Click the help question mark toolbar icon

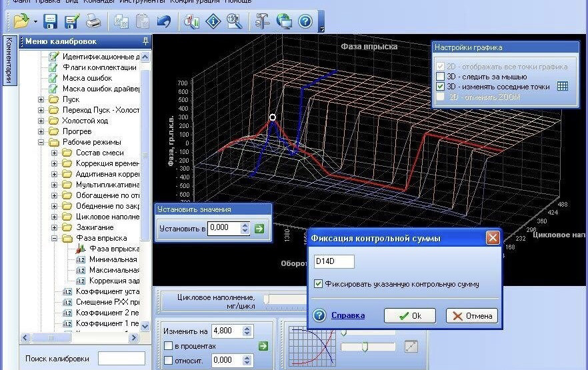(x=305, y=21)
